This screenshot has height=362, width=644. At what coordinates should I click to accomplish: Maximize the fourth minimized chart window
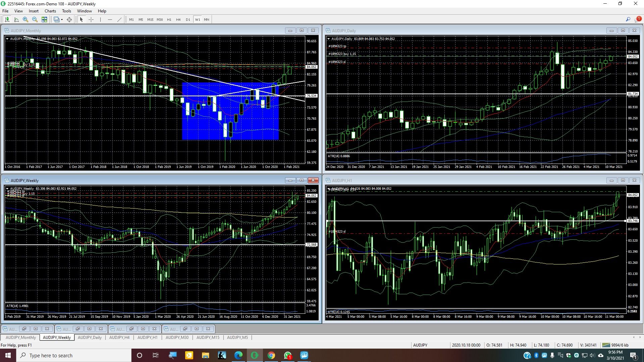click(x=197, y=329)
